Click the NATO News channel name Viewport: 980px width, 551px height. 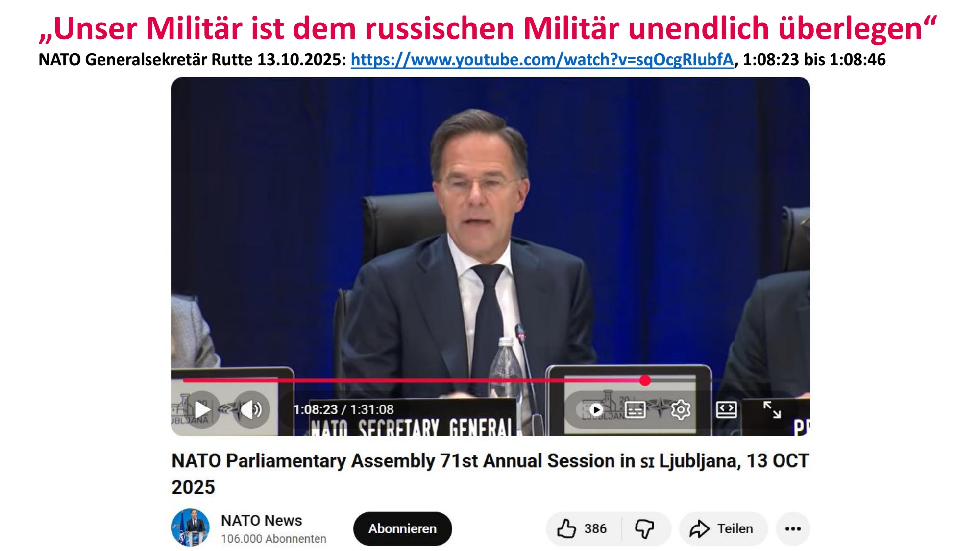tap(261, 520)
